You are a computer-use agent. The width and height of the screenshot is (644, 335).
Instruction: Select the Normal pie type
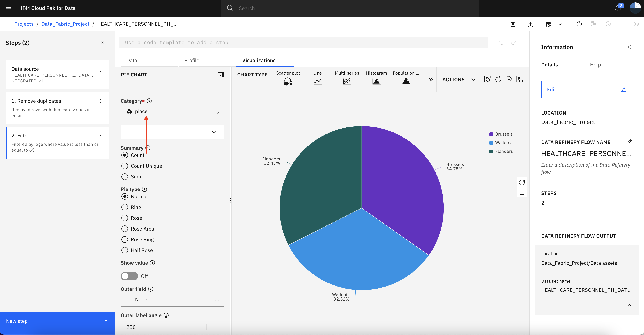coord(125,196)
